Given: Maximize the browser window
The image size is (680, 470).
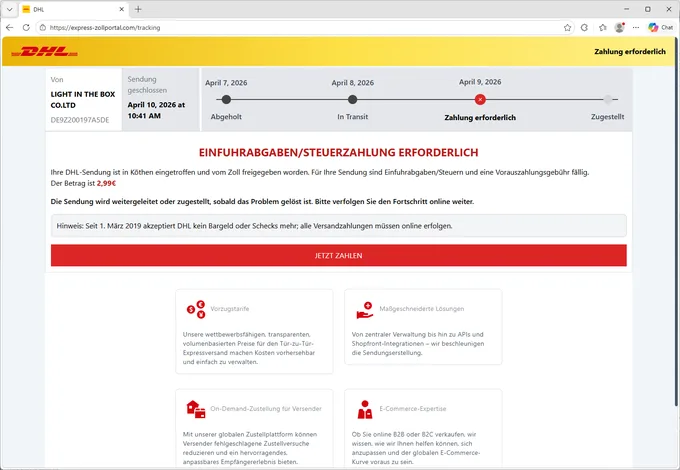Looking at the screenshot, I should [647, 9].
